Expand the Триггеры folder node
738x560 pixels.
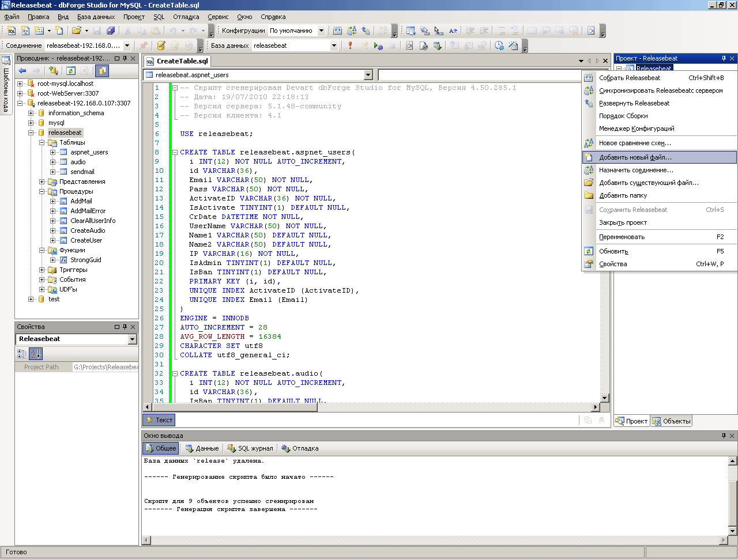(x=42, y=270)
